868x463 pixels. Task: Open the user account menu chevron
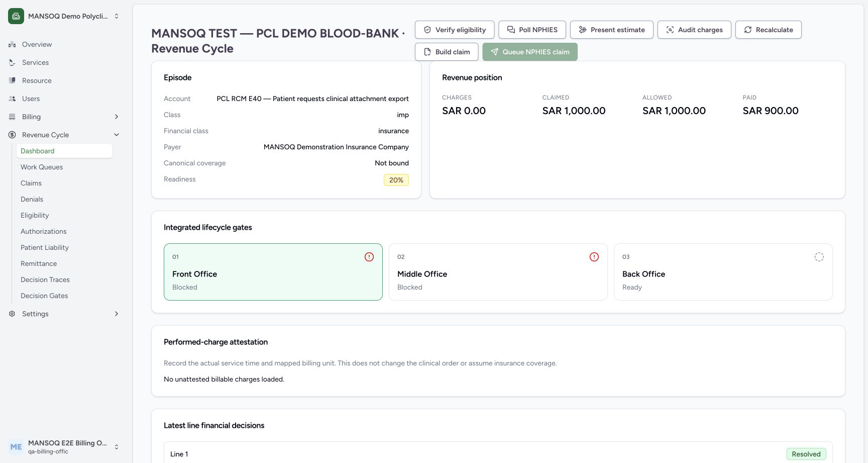pyautogui.click(x=117, y=447)
